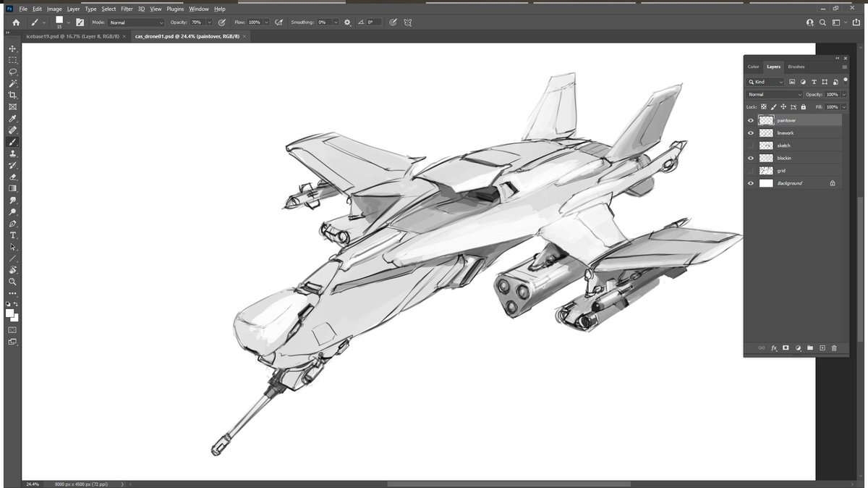Hide the linework layer
Screen dimensions: 868x488
pos(751,133)
